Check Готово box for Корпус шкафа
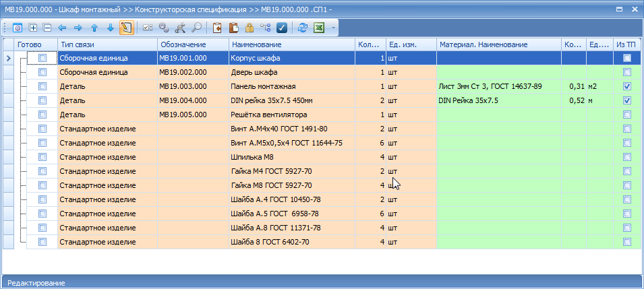This screenshot has height=289, width=644. coord(42,59)
